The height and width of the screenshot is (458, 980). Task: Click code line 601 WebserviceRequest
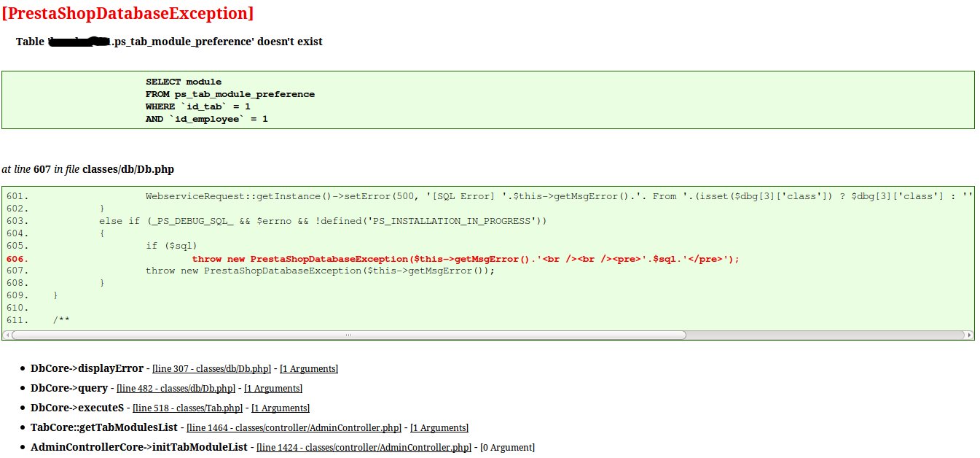pos(560,196)
